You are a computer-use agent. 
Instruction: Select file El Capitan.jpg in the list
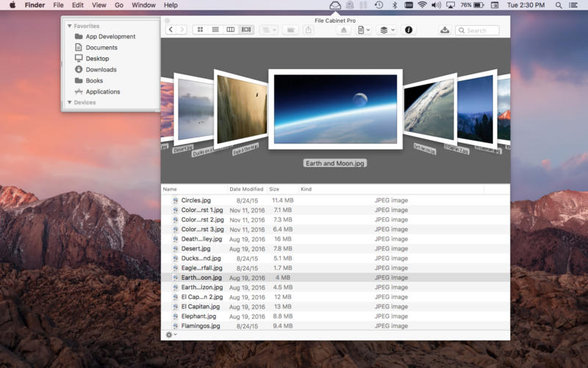(335, 306)
